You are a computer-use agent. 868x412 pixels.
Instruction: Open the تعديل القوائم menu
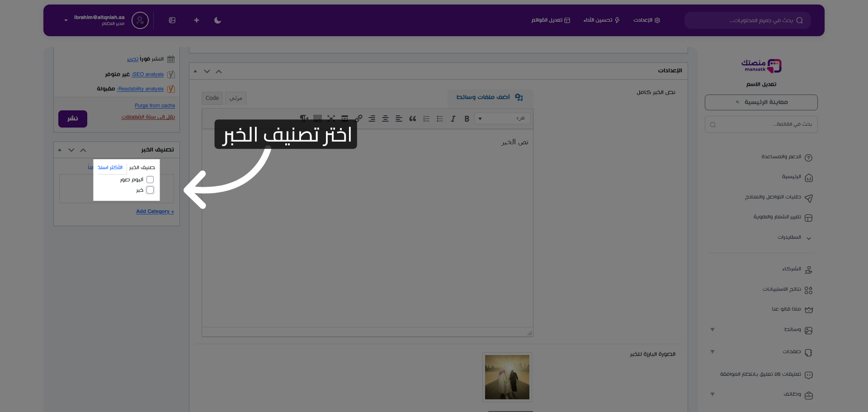551,20
